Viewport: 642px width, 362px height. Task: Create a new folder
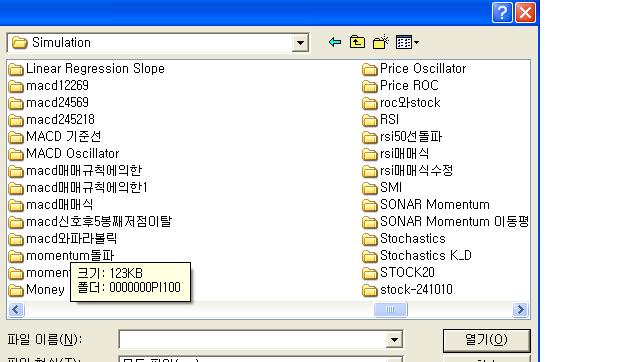(x=380, y=42)
